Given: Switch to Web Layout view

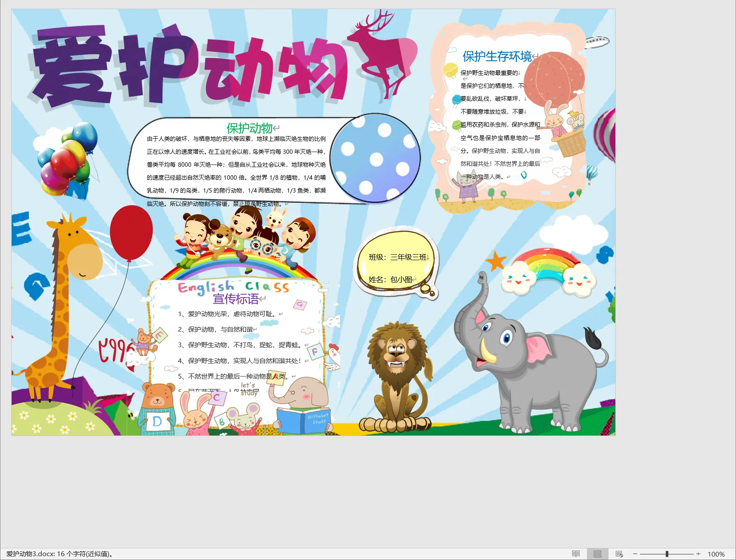Looking at the screenshot, I should pyautogui.click(x=619, y=554).
